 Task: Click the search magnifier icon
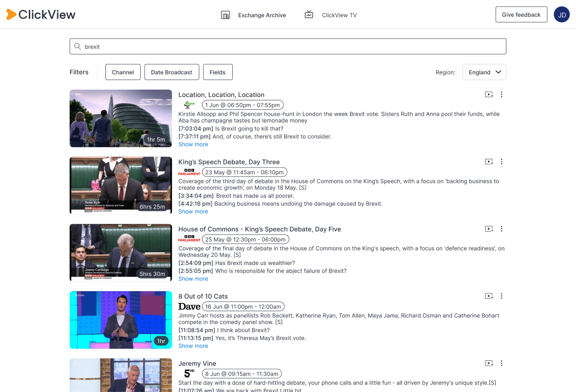tap(78, 46)
